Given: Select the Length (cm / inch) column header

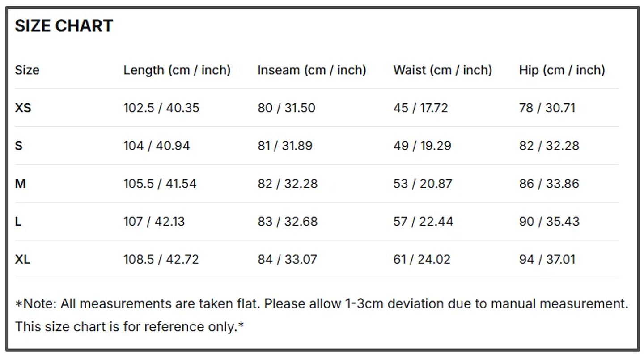Looking at the screenshot, I should [x=177, y=70].
